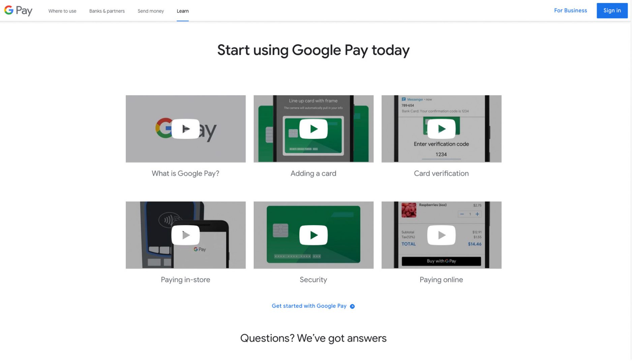Image resolution: width=632 pixels, height=364 pixels.
Task: Click the Sign in button
Action: 612,10
